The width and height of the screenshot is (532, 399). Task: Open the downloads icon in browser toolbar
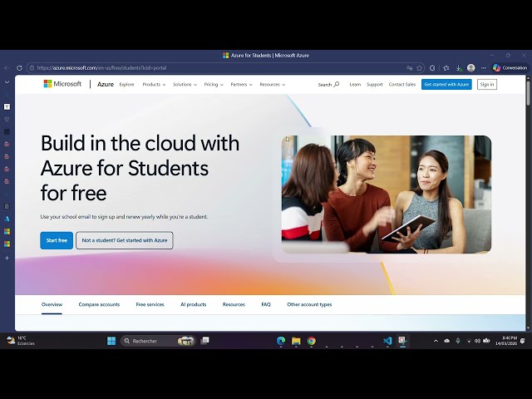click(x=459, y=68)
